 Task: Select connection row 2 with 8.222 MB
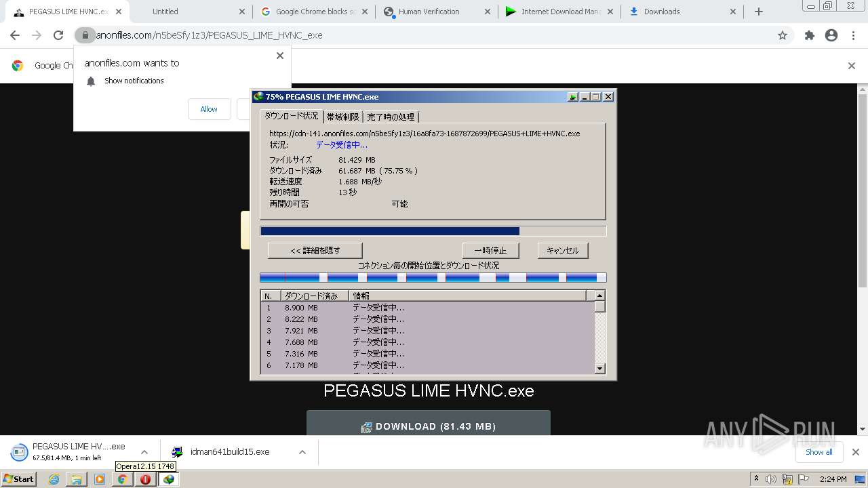(x=428, y=319)
